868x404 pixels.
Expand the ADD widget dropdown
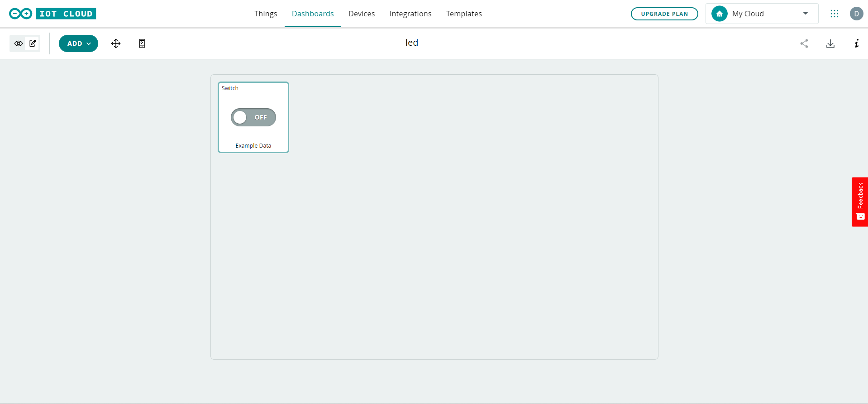pos(78,43)
